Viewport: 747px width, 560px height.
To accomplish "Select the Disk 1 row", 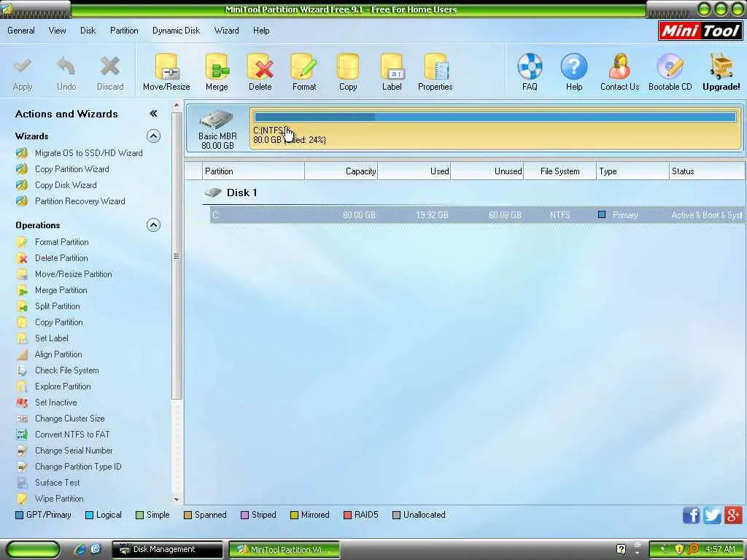I will [231, 192].
